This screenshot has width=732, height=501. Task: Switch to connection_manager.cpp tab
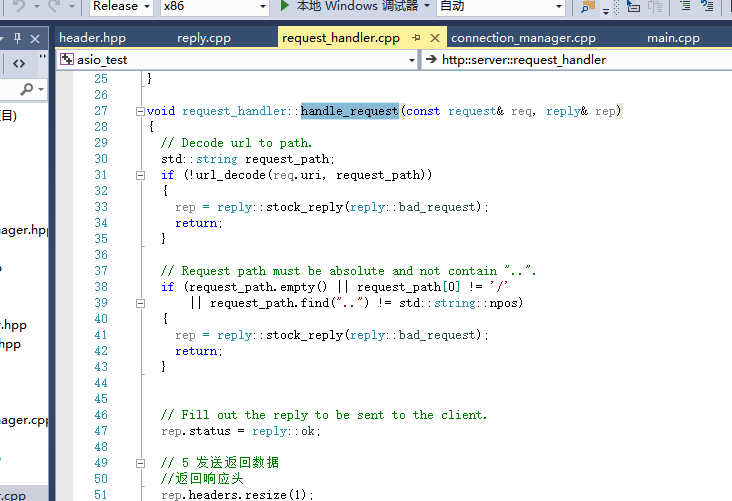pos(523,38)
